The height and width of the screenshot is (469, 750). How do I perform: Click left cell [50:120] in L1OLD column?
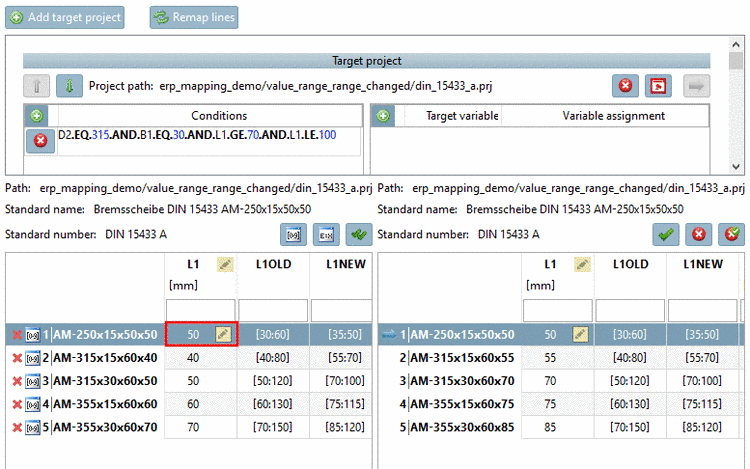273,381
